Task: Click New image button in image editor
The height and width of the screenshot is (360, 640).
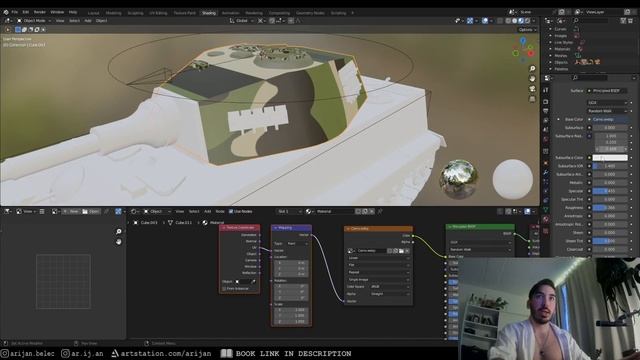Action: coord(71,211)
